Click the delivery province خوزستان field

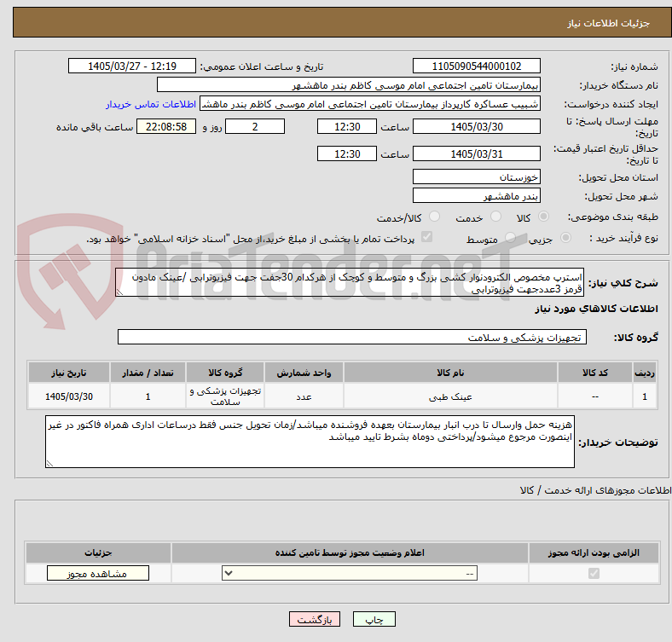[x=477, y=176]
